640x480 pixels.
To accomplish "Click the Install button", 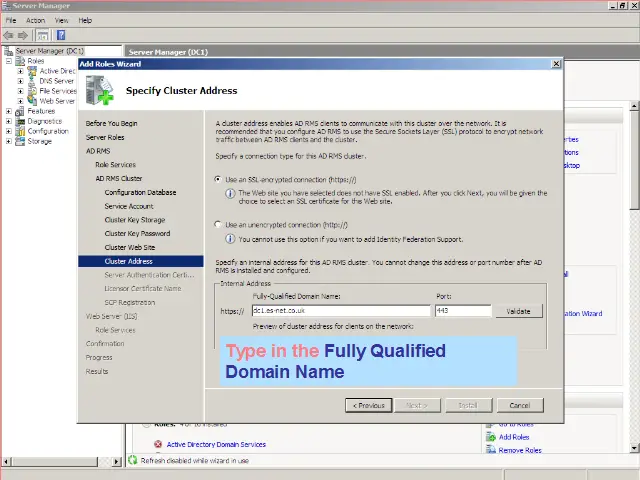I will (469, 405).
